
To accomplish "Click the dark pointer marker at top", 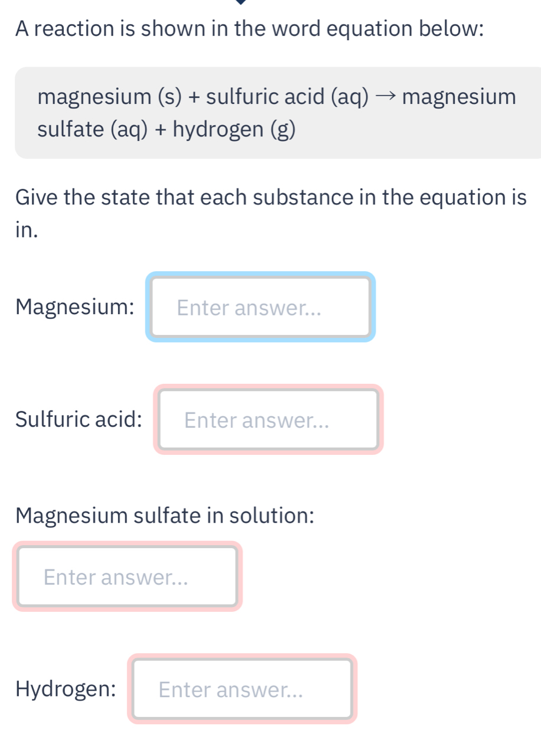I will tap(240, 2).
